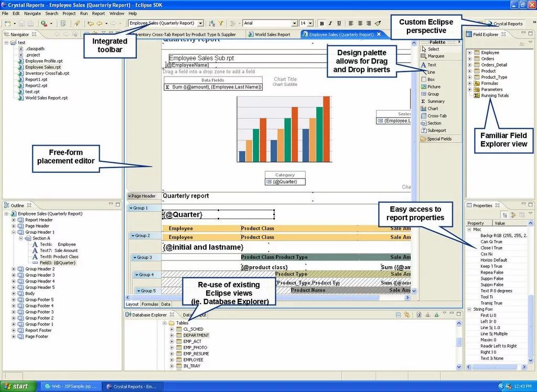The height and width of the screenshot is (392, 537).
Task: Open the File menu
Action: [5, 13]
